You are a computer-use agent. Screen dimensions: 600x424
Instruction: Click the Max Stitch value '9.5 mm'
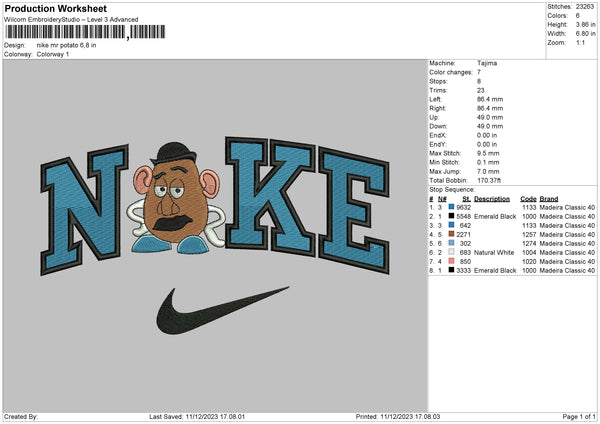coord(488,153)
